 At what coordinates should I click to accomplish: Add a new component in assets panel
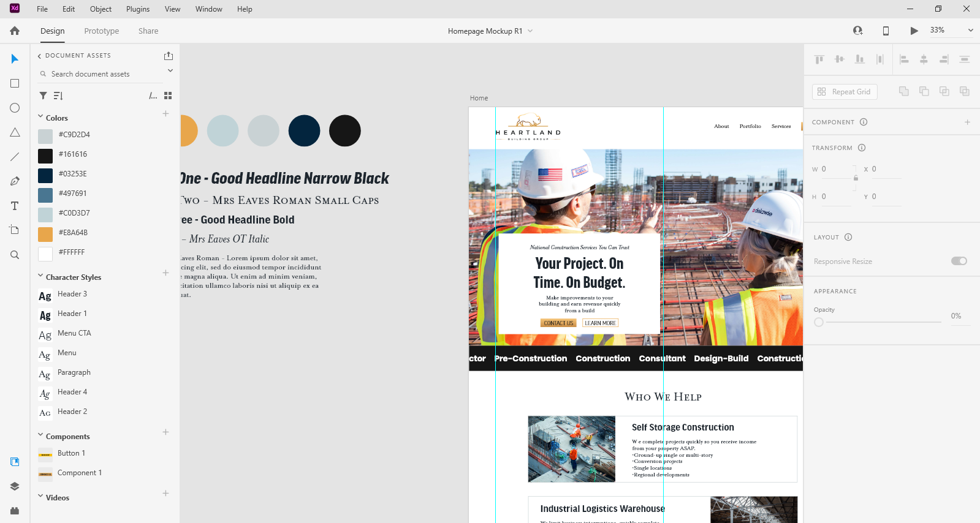click(x=165, y=432)
